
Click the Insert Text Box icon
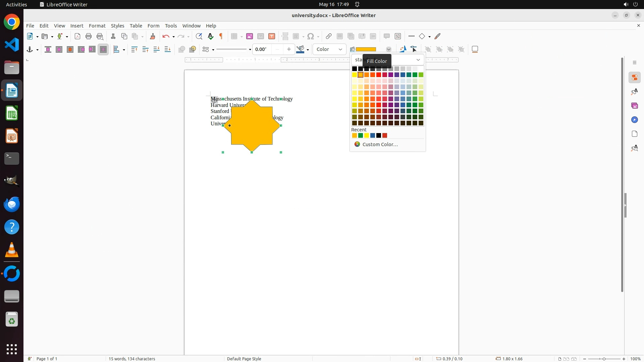[x=272, y=36]
